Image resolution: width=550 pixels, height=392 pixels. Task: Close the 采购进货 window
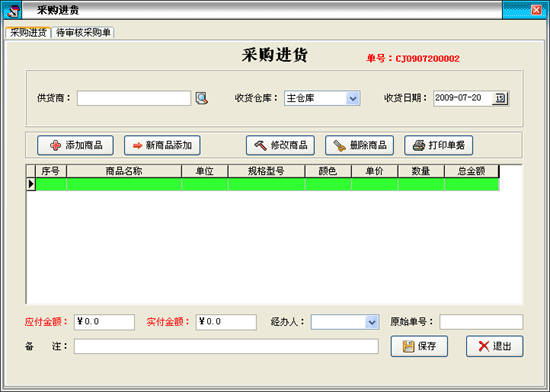[x=536, y=10]
